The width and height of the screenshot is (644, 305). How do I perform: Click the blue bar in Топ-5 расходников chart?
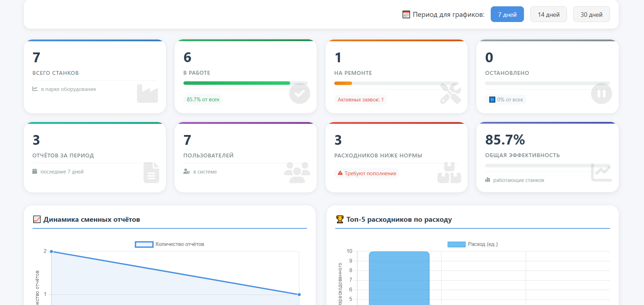pos(399,278)
